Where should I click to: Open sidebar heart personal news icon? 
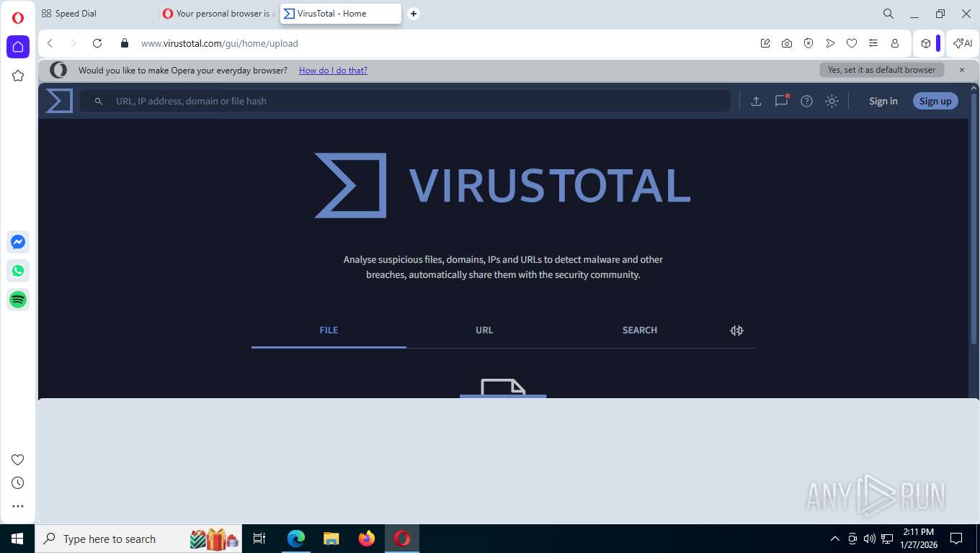18,459
